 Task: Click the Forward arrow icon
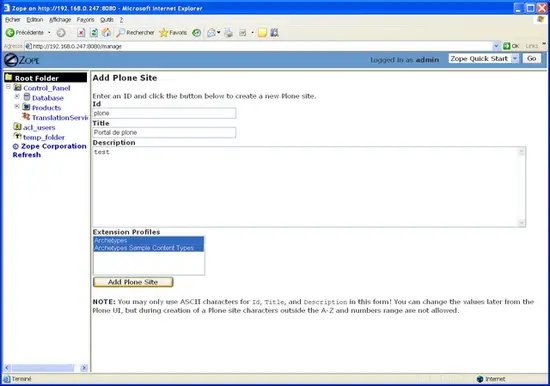tap(61, 33)
